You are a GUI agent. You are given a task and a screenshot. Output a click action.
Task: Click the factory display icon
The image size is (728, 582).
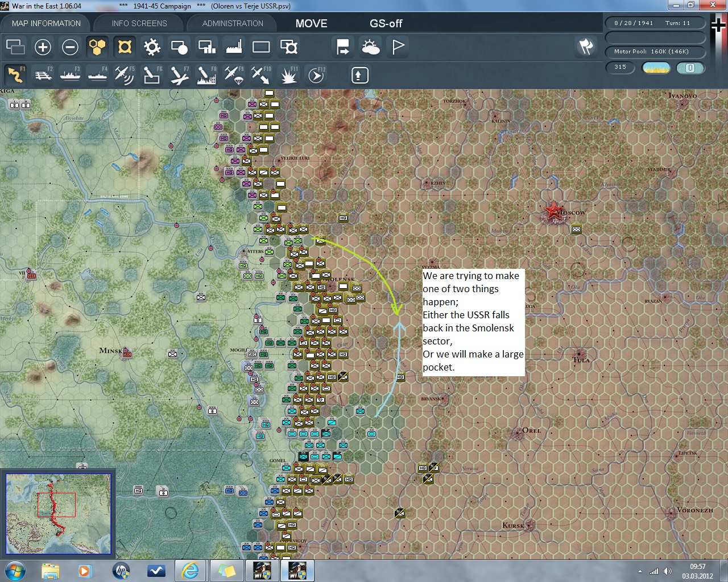pos(234,47)
